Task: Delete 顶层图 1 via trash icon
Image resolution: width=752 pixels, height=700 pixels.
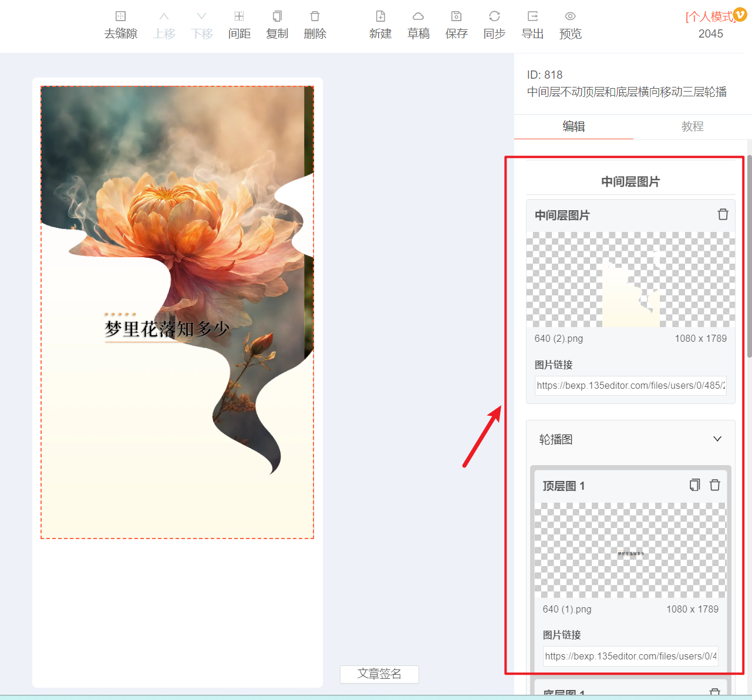Action: pyautogui.click(x=714, y=485)
